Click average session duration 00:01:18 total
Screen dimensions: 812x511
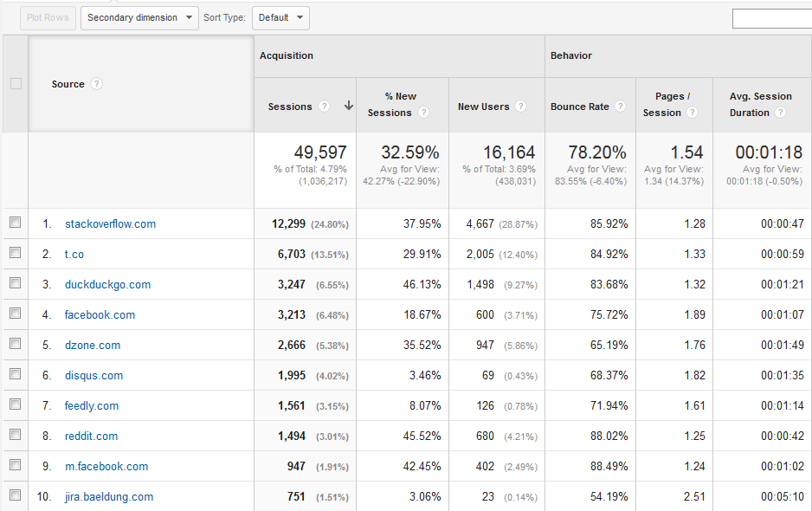(769, 152)
